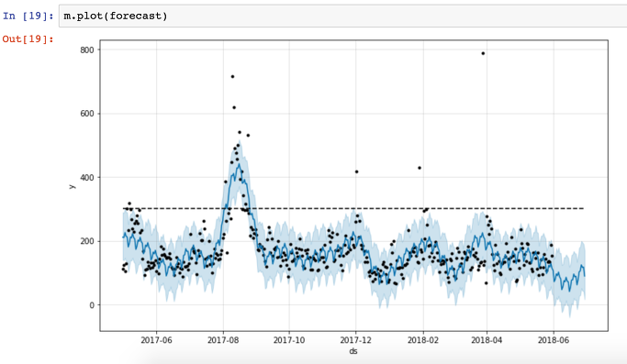Screen dimensions: 627x364
Task: Click the highest outlier point above 700 in 2017-08
Action: [232, 76]
